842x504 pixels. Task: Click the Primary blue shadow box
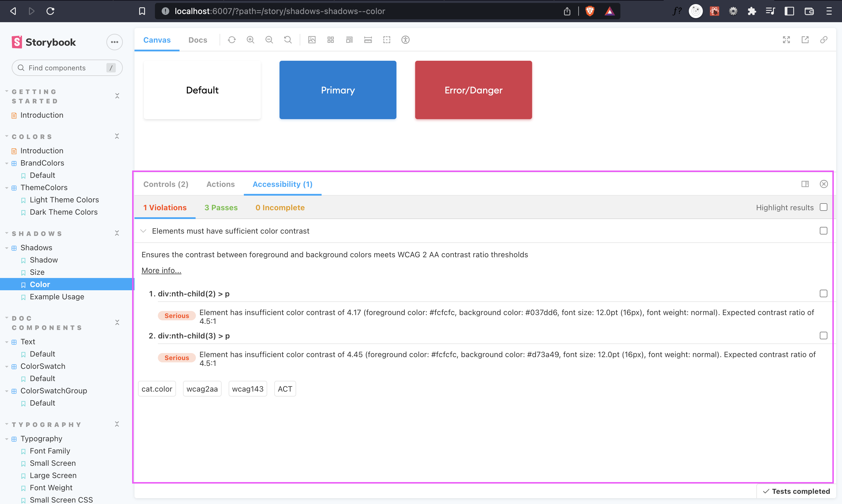(338, 90)
